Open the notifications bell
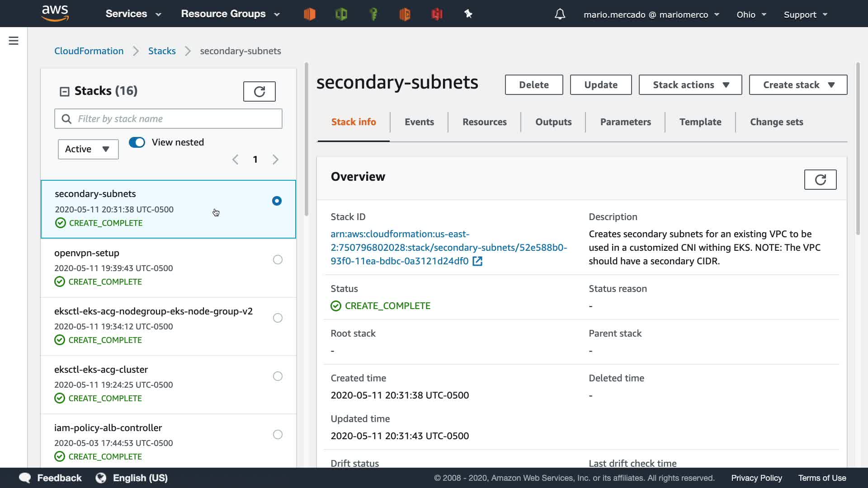Screen dimensions: 868x488 (560, 14)
